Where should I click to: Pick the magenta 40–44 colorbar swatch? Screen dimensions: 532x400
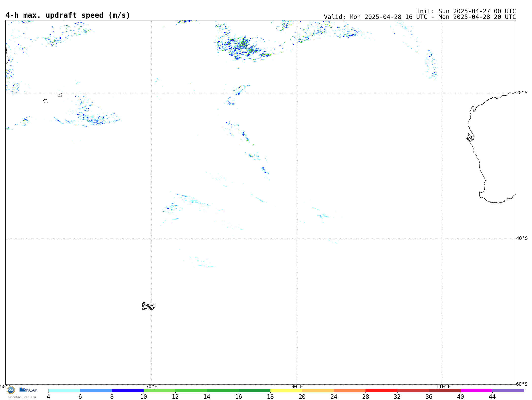pos(476,390)
